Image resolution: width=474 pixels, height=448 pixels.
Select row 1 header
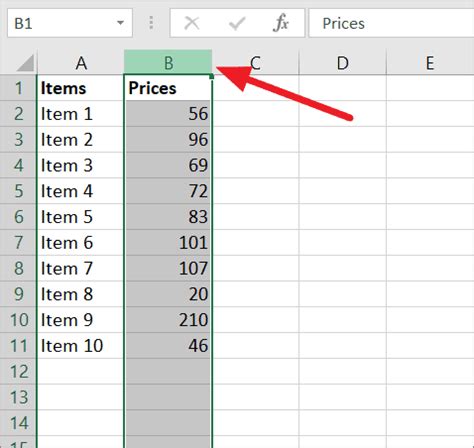coord(18,88)
